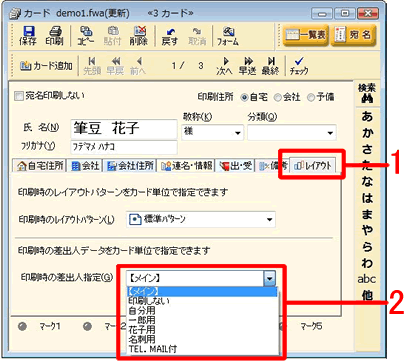The height and width of the screenshot is (361, 404).
Task: Filter index by や
Action: point(367,230)
